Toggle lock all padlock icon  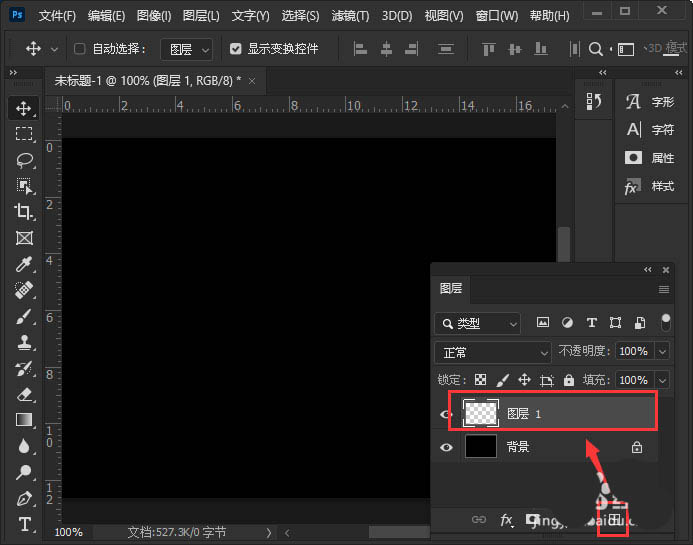point(569,380)
